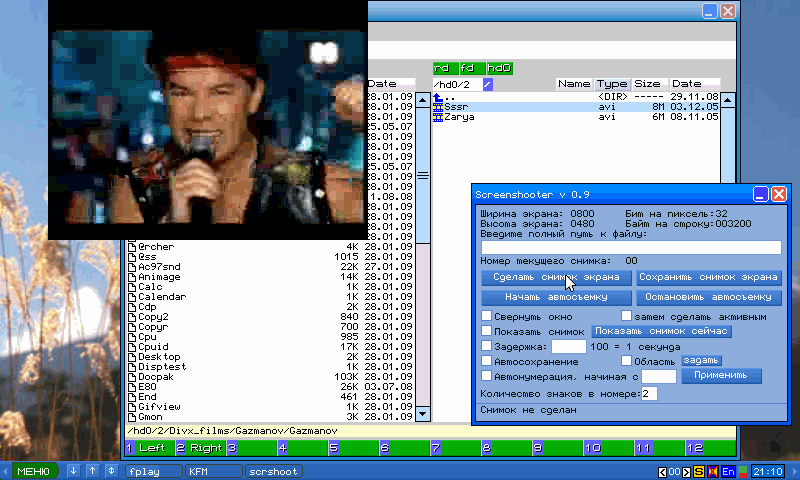Click the blue path edit icon next to /hd0/2
This screenshot has height=480, width=800.
(x=487, y=84)
